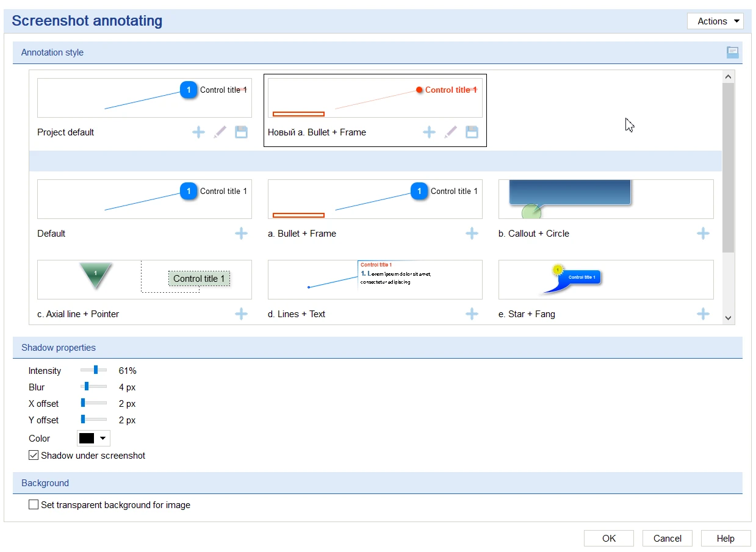The height and width of the screenshot is (552, 756).
Task: Open the shadow Color dropdown
Action: click(93, 438)
